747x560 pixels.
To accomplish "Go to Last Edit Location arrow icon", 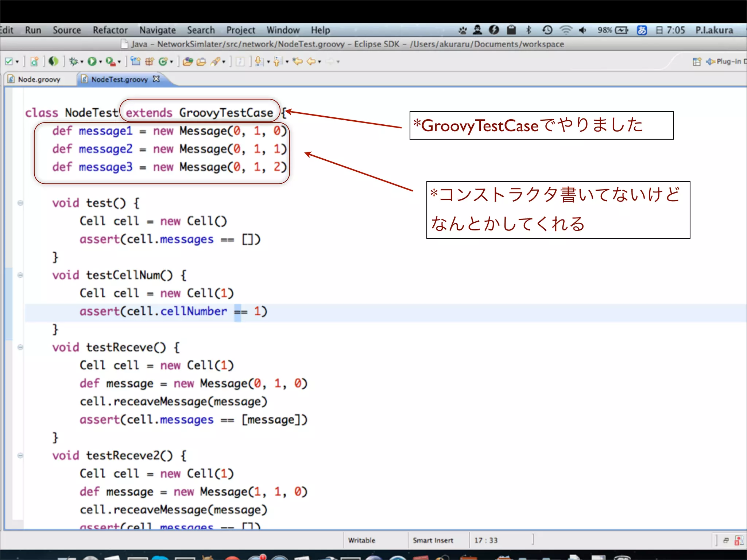I will 298,62.
